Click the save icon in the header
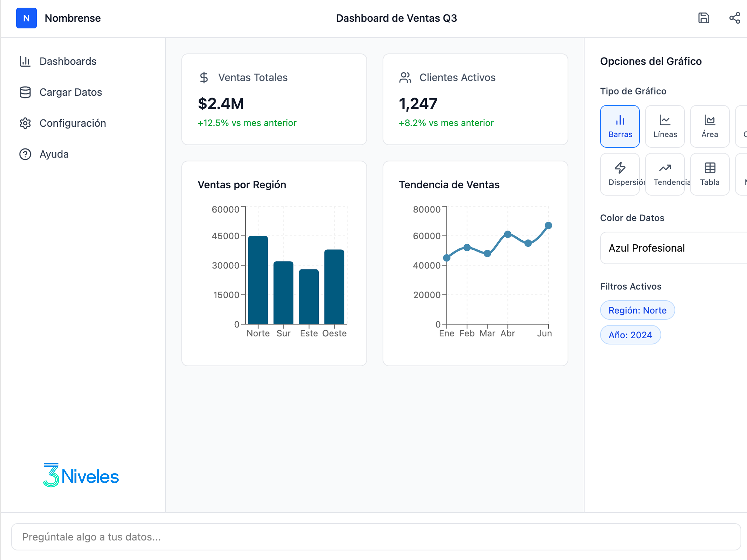The width and height of the screenshot is (747, 560). click(x=703, y=18)
